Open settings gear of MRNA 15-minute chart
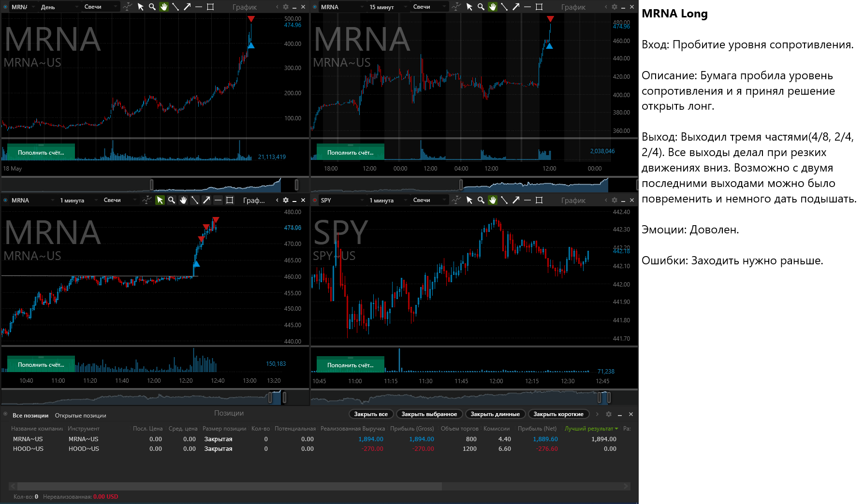This screenshot has height=504, width=864. (615, 7)
